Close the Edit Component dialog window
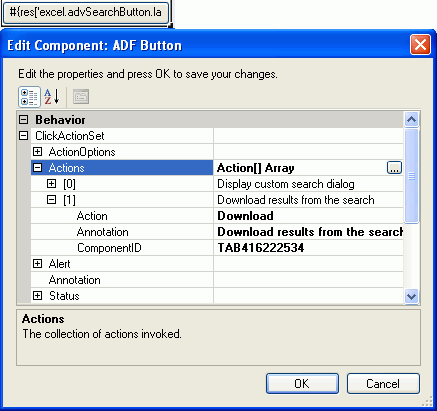Image resolution: width=437 pixels, height=411 pixels. (x=420, y=44)
